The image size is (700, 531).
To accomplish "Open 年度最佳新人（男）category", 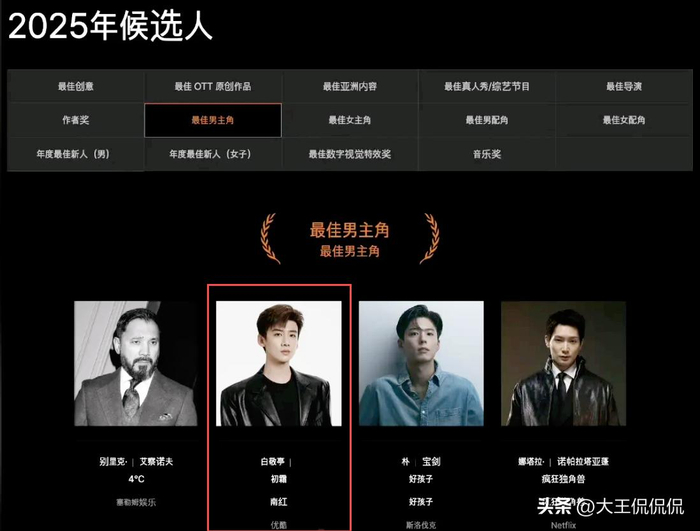I will (73, 154).
